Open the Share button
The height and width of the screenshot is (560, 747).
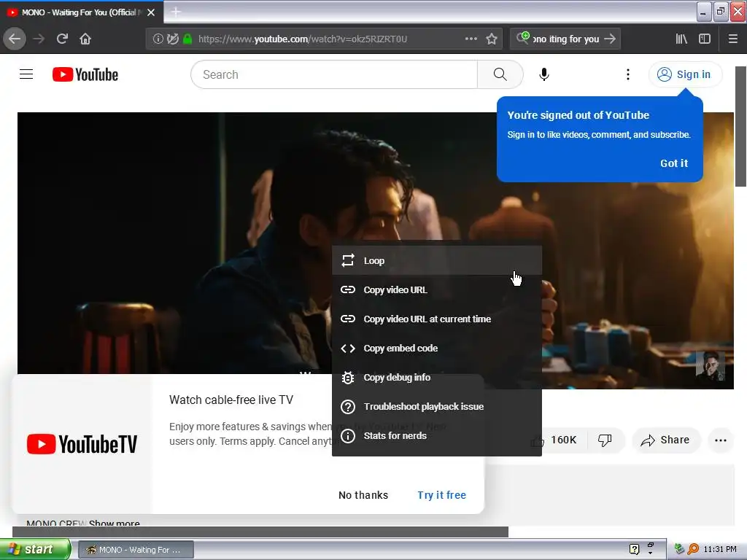pos(665,440)
